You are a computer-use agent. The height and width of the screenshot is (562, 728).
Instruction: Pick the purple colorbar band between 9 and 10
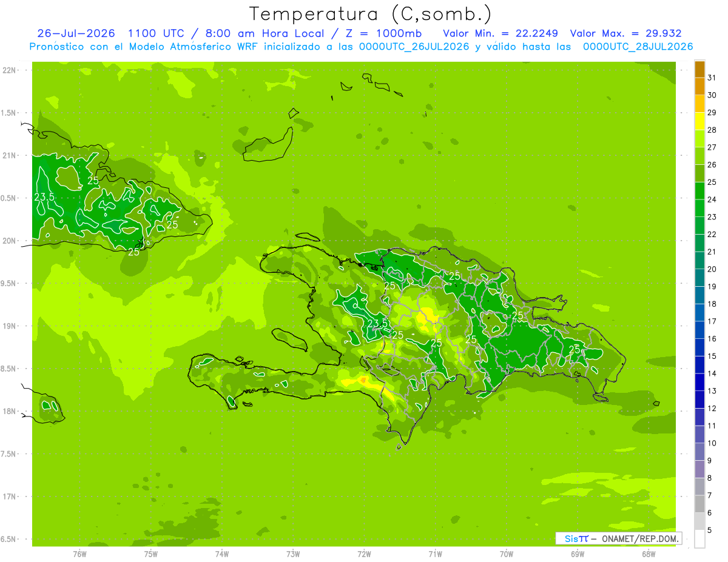pos(699,452)
